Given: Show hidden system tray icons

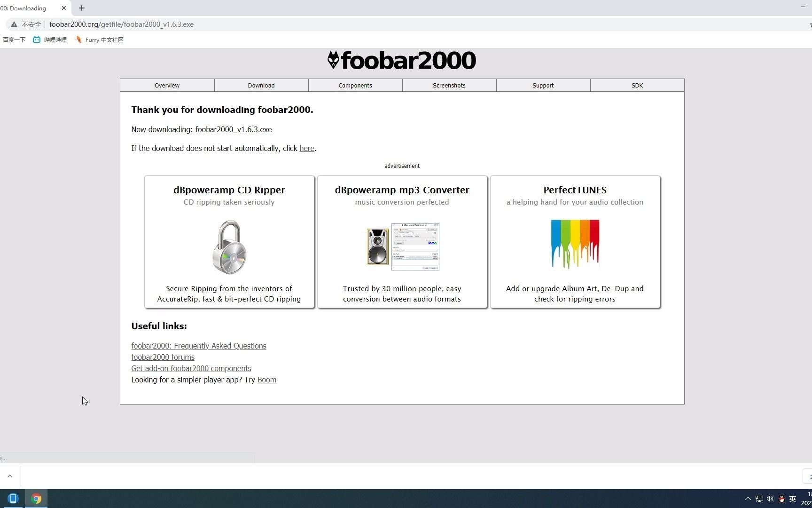Looking at the screenshot, I should pyautogui.click(x=748, y=499).
